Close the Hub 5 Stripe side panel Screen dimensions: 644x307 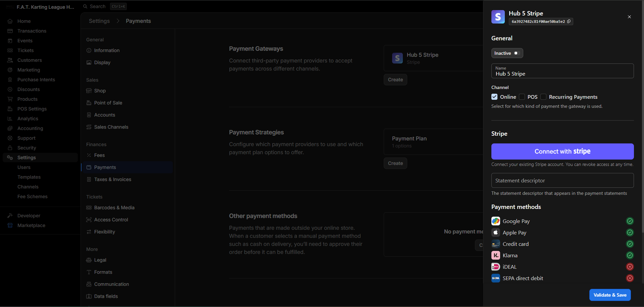(629, 17)
